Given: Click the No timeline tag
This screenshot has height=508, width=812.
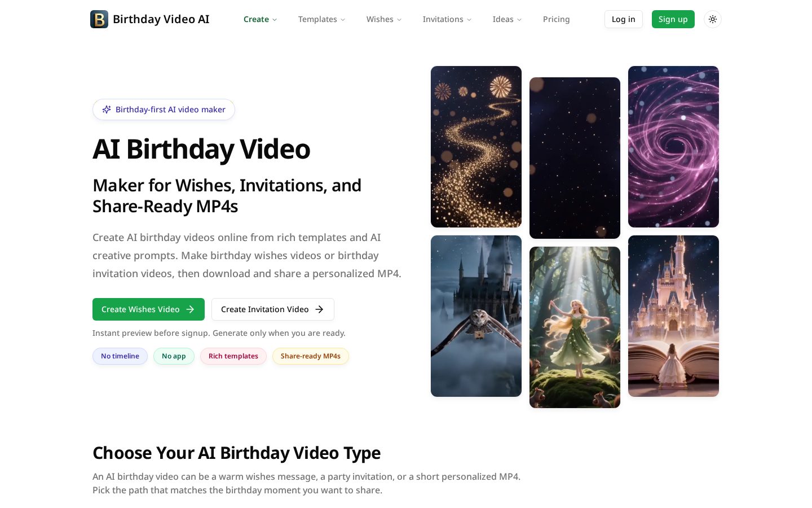Looking at the screenshot, I should click(x=120, y=356).
